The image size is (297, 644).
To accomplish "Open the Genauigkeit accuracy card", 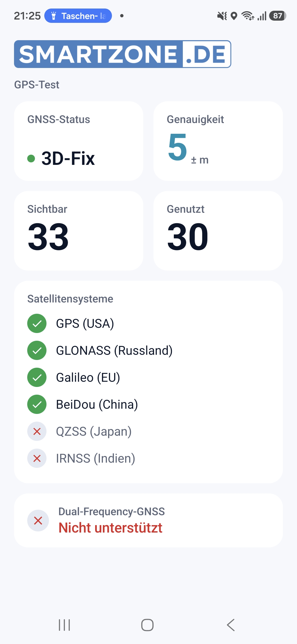I will pyautogui.click(x=218, y=141).
